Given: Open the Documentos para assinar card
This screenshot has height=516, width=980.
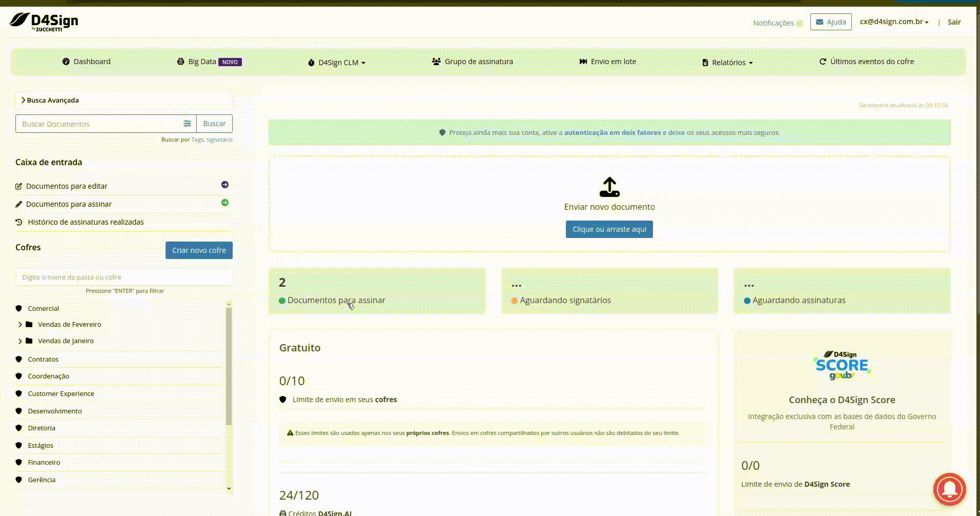Looking at the screenshot, I should coord(377,291).
